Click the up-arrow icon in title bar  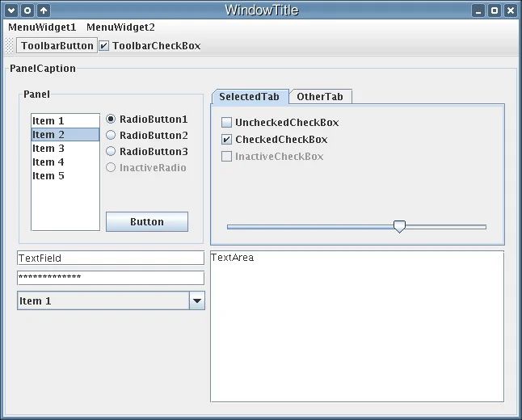(x=44, y=10)
